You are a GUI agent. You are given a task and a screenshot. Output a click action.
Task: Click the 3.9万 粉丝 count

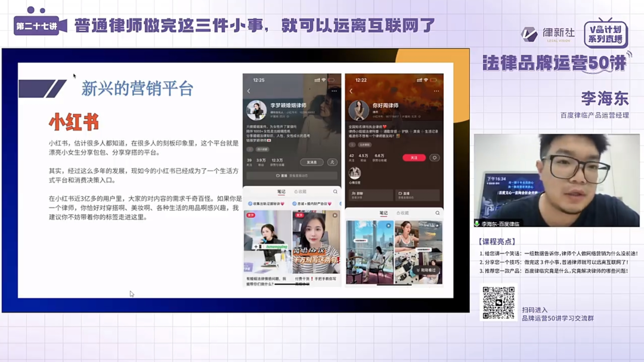coord(261,162)
